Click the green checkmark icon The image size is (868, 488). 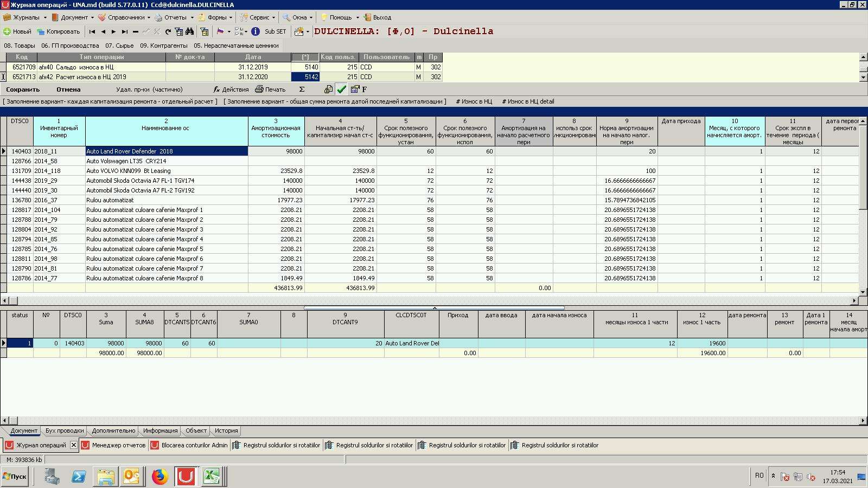point(342,89)
